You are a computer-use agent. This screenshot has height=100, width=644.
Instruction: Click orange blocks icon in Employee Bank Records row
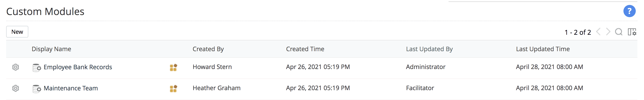pos(173,67)
